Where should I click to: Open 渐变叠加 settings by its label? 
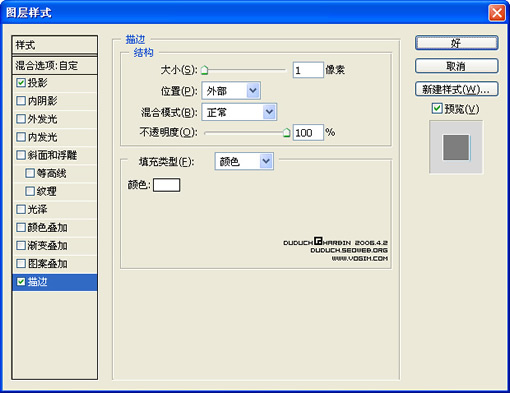(x=47, y=246)
